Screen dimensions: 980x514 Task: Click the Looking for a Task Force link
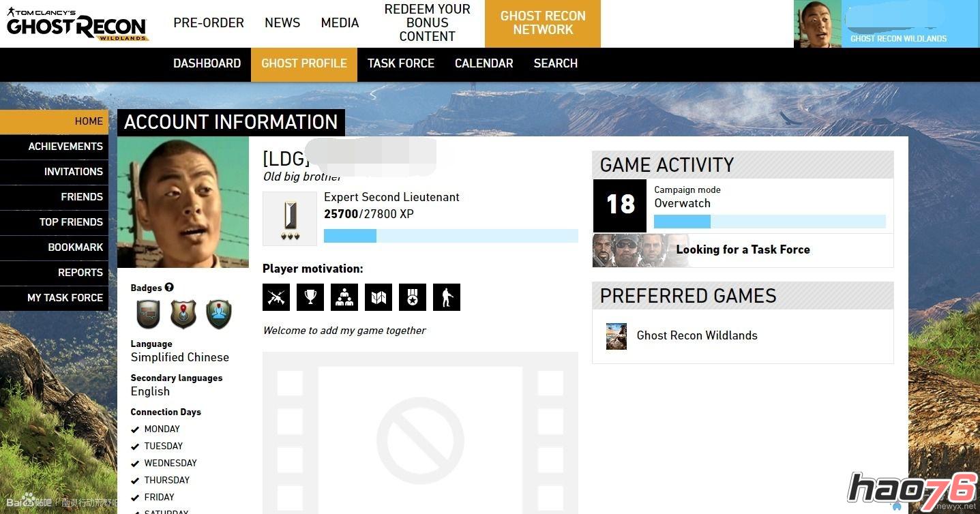pos(743,250)
